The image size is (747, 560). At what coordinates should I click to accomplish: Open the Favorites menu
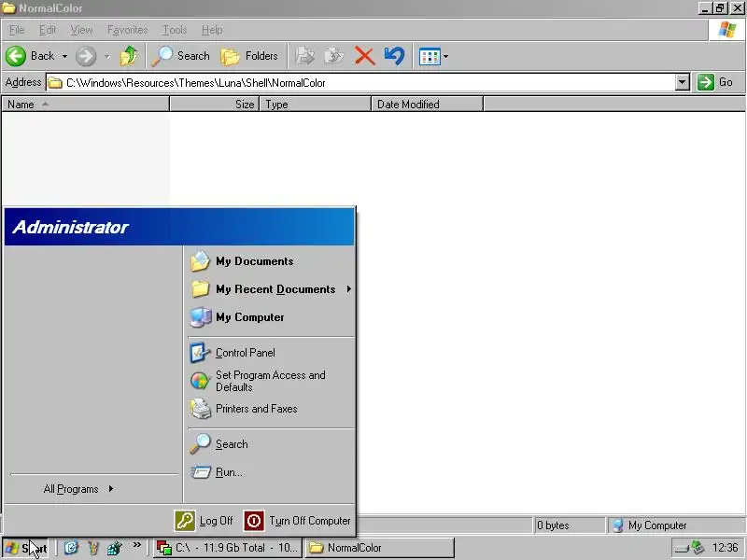point(127,30)
